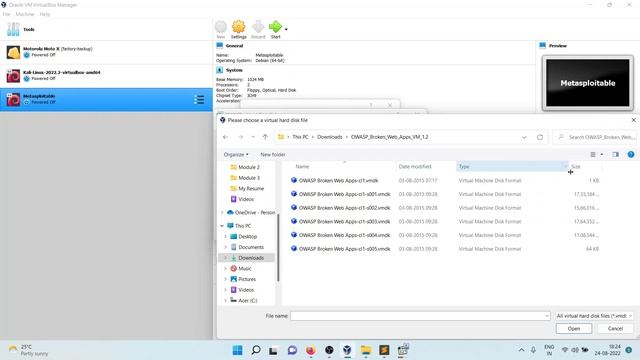Select OWASP Broken Web Apps-cl1-s004.vmdk file
Screen dimensions: 640x360
(344, 235)
